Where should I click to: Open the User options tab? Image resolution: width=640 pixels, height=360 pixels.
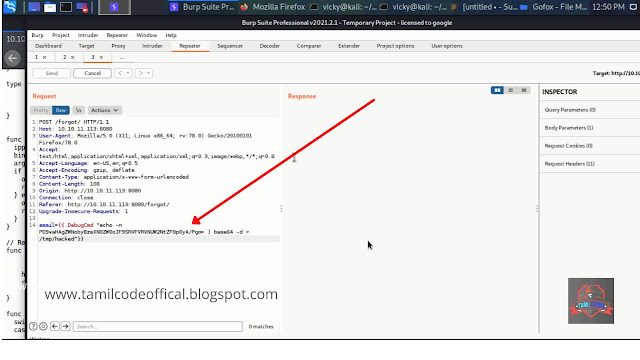tap(447, 46)
